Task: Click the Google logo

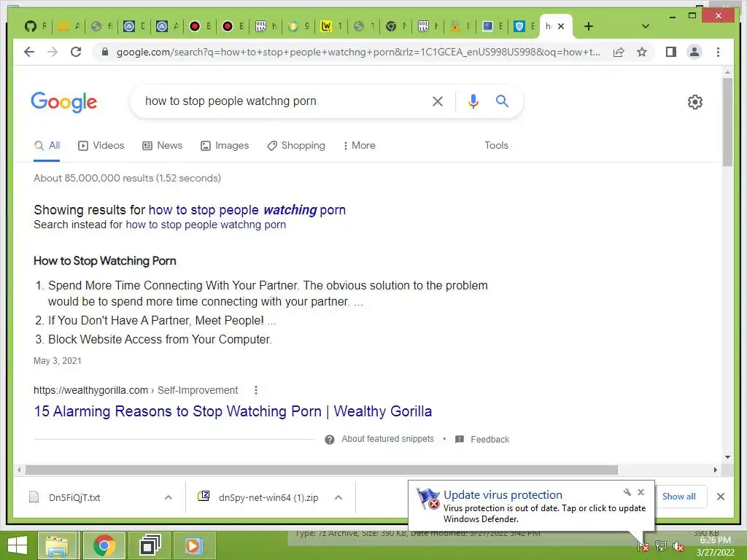Action: (64, 102)
